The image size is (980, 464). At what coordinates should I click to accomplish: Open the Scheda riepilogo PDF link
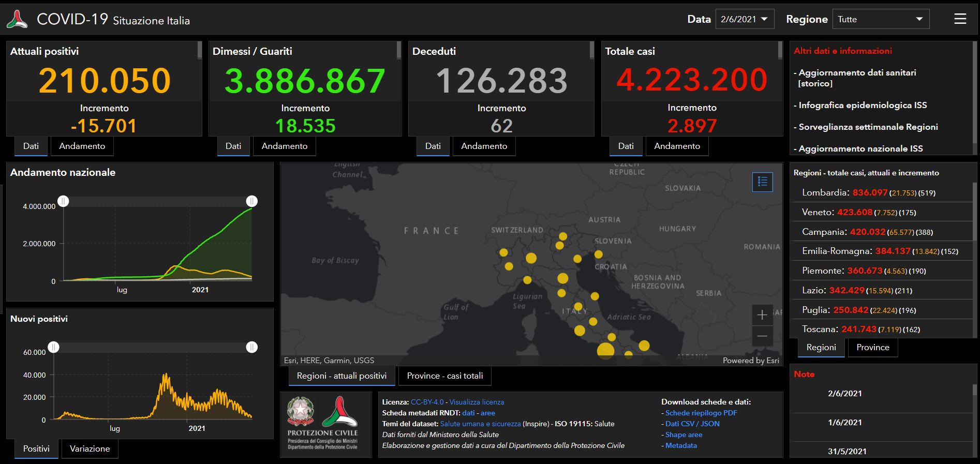[x=701, y=413]
